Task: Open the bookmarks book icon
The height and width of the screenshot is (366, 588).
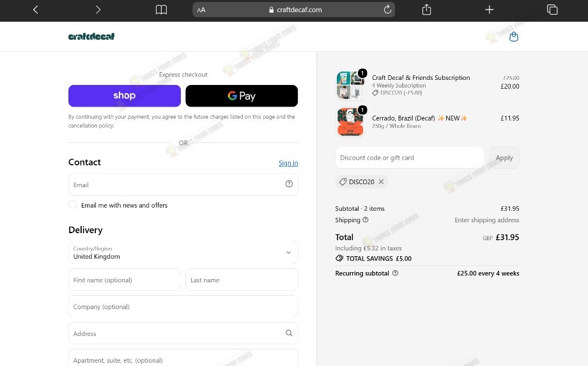Action: point(161,10)
